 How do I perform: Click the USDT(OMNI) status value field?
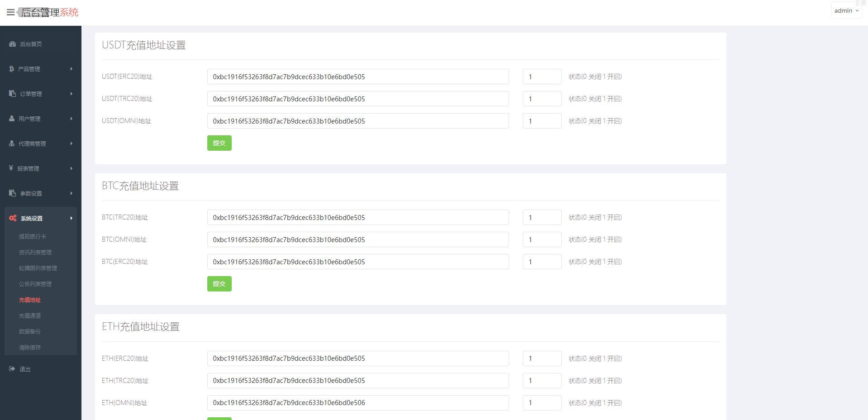[x=542, y=121]
